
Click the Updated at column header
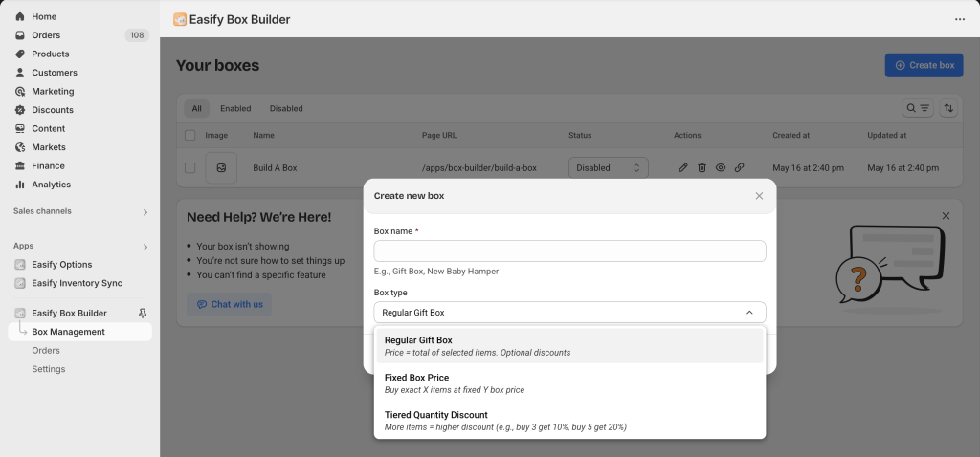pyautogui.click(x=887, y=135)
